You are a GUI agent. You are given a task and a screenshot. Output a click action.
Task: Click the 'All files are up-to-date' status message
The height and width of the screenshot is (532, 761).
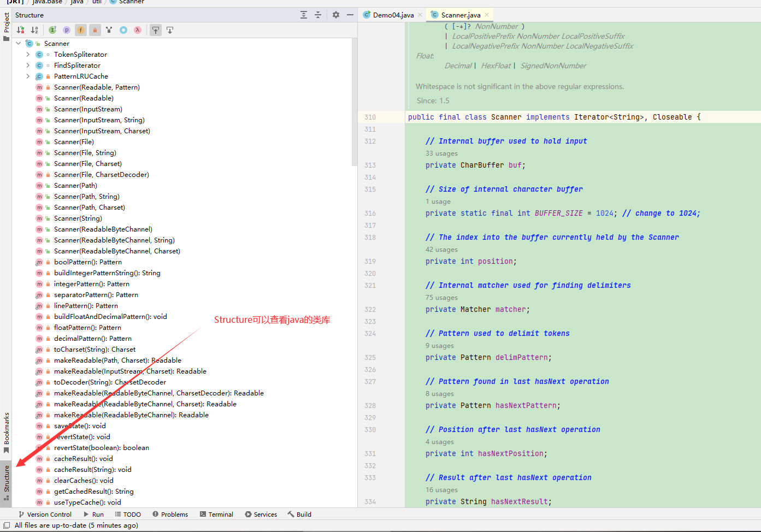76,525
